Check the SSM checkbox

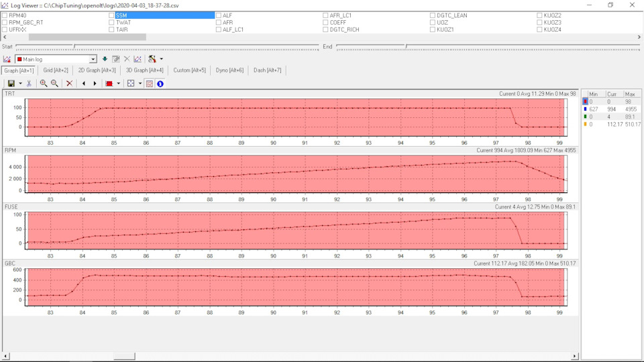(111, 15)
